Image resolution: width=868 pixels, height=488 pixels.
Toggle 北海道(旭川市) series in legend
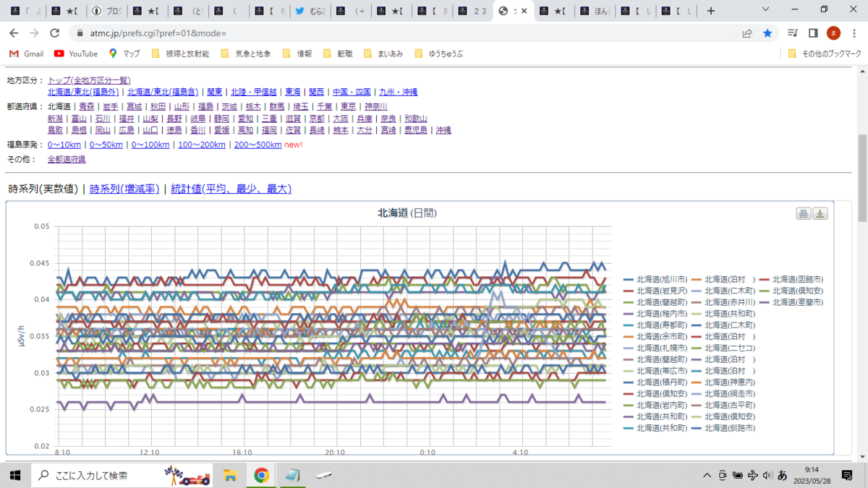(x=655, y=279)
